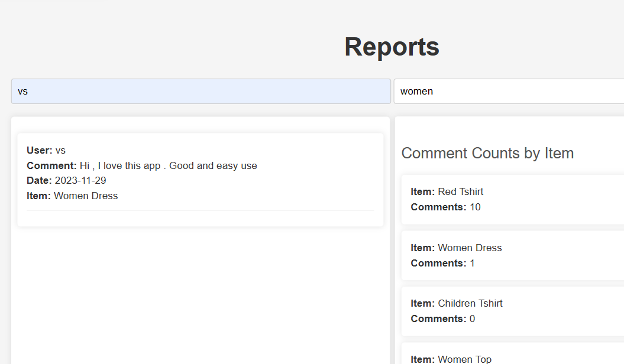
Task: Select the comment card from user vs
Action: pyautogui.click(x=201, y=178)
